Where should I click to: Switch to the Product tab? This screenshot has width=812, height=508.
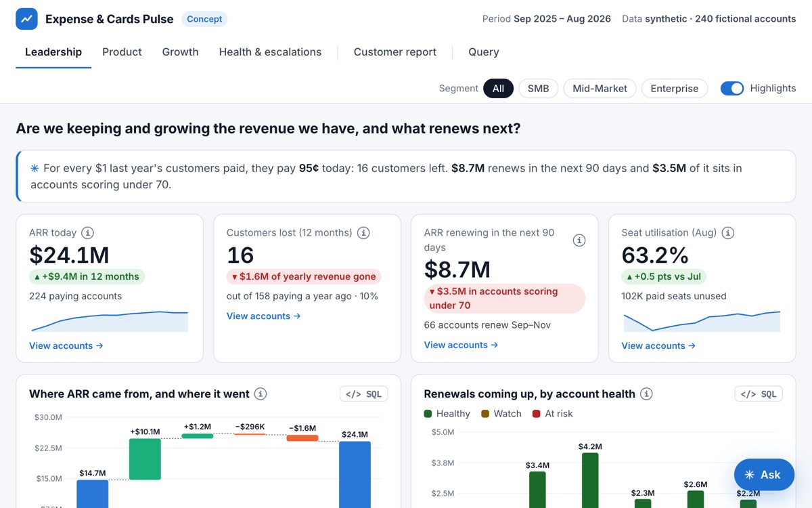pyautogui.click(x=122, y=52)
